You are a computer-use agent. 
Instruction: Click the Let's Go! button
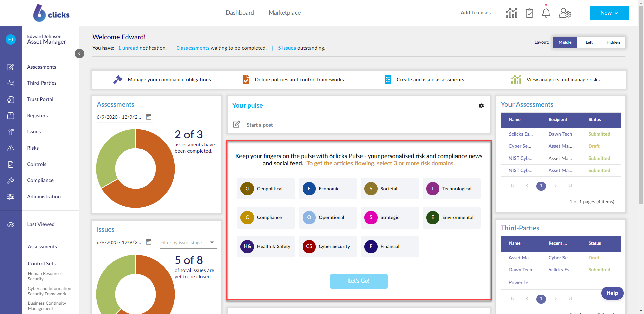(x=359, y=281)
